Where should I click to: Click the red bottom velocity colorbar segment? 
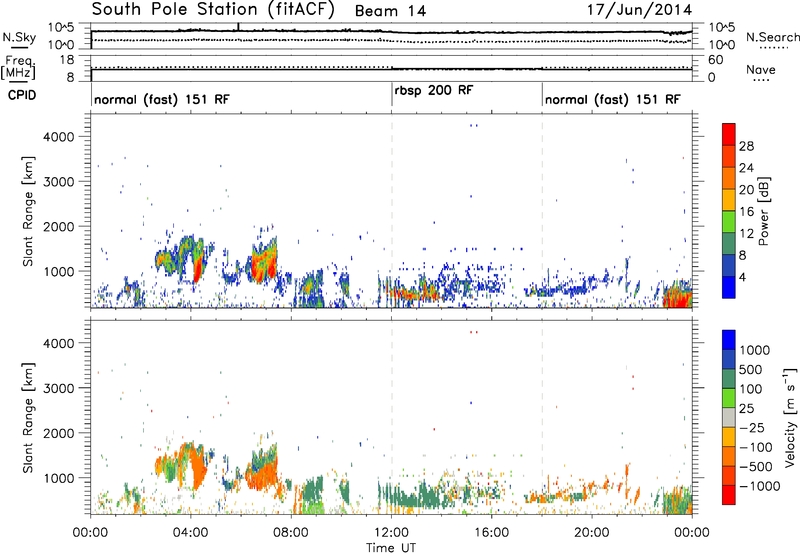tap(729, 495)
